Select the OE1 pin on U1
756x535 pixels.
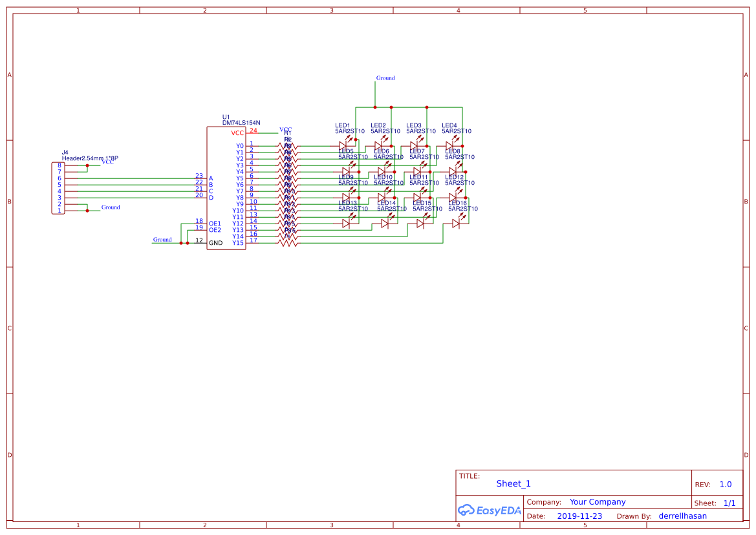tap(215, 223)
